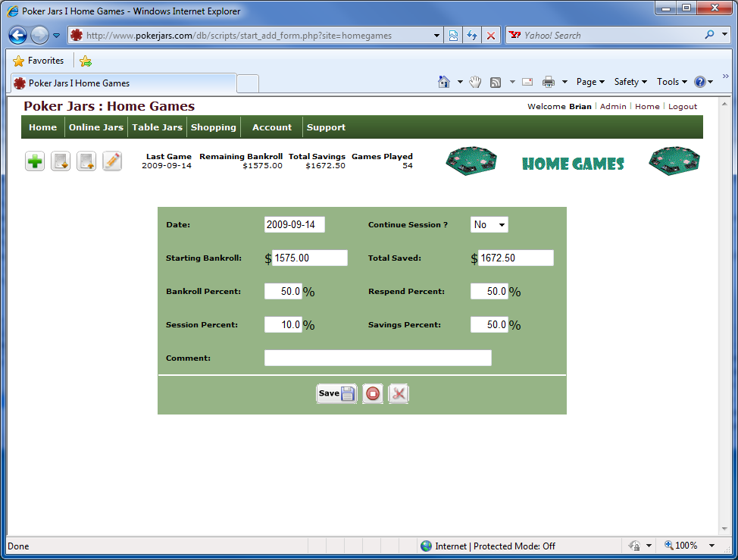Click the Starting Bankroll input field
The width and height of the screenshot is (738, 560).
pos(310,258)
